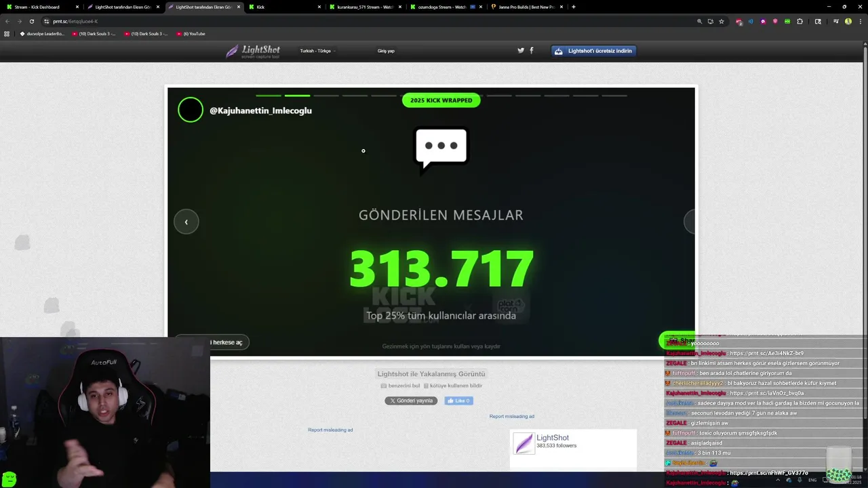Image resolution: width=868 pixels, height=488 pixels.
Task: Click the second Wrapped progress segment
Action: tap(297, 96)
